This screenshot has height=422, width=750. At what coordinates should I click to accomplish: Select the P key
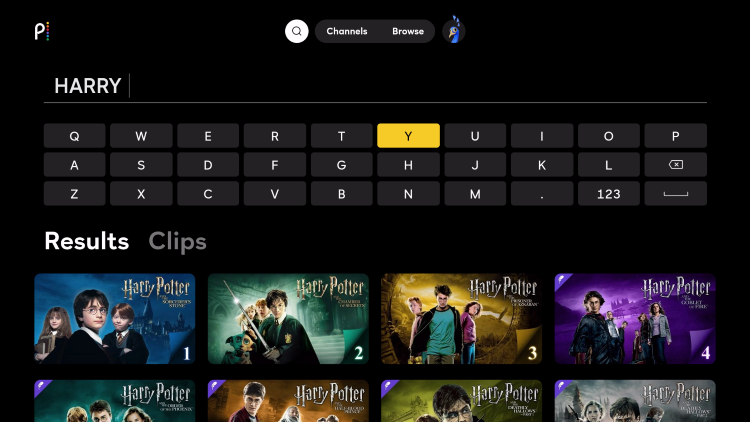click(x=675, y=136)
